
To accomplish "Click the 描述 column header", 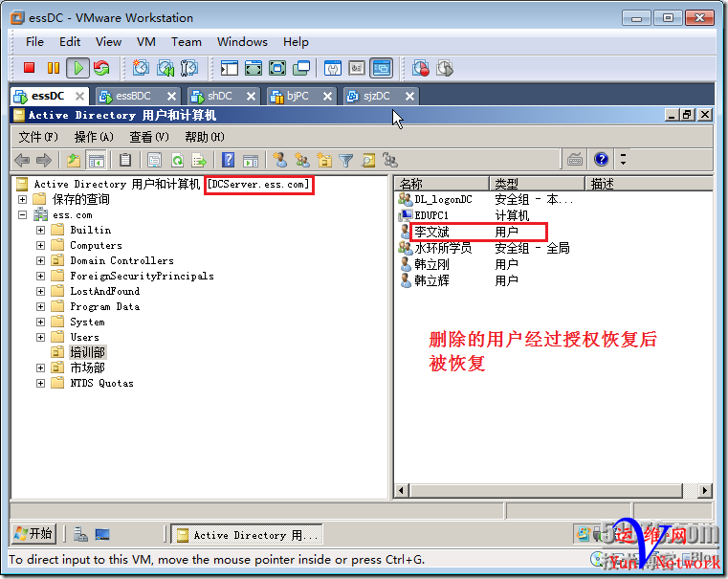I will 649,184.
